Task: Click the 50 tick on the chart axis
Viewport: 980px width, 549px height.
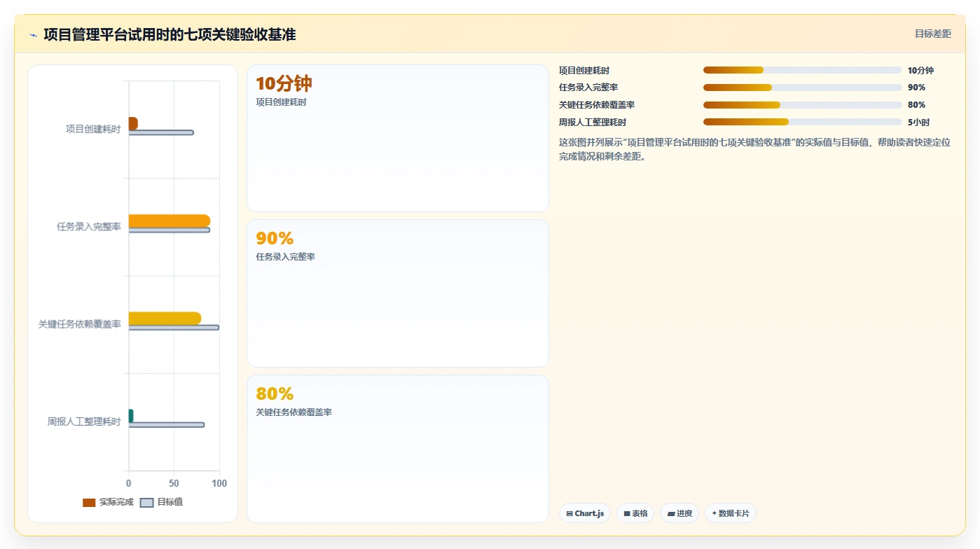Action: point(174,484)
